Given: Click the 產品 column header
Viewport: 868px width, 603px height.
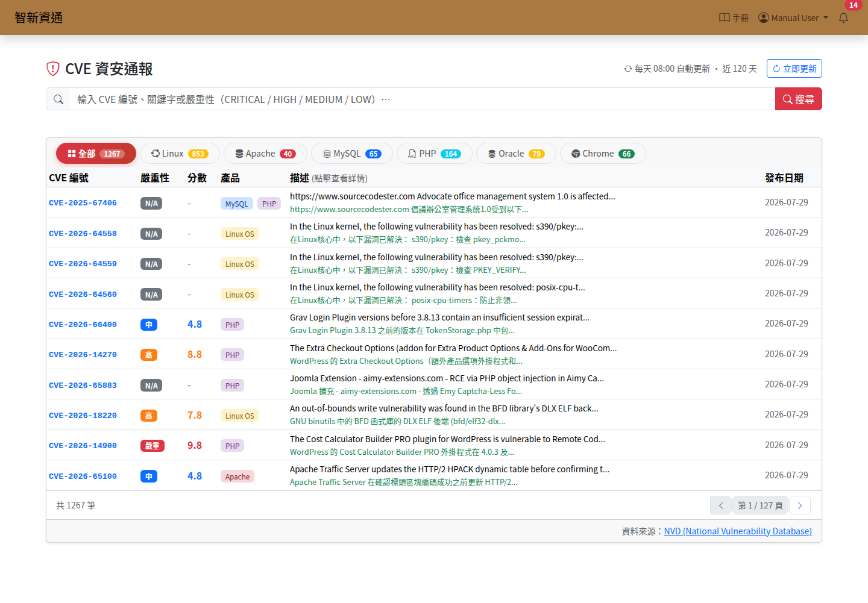Looking at the screenshot, I should pos(230,178).
